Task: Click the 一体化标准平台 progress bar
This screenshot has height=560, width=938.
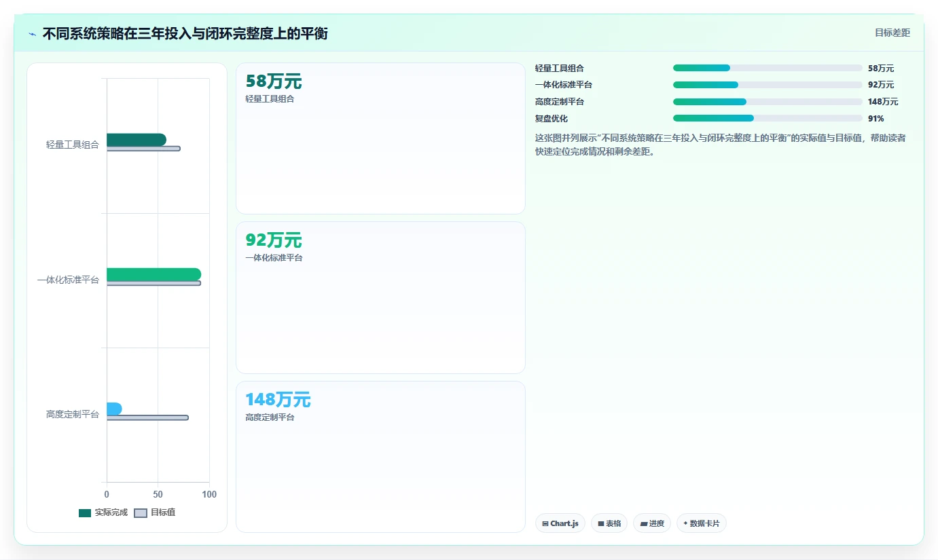Action: coord(768,85)
